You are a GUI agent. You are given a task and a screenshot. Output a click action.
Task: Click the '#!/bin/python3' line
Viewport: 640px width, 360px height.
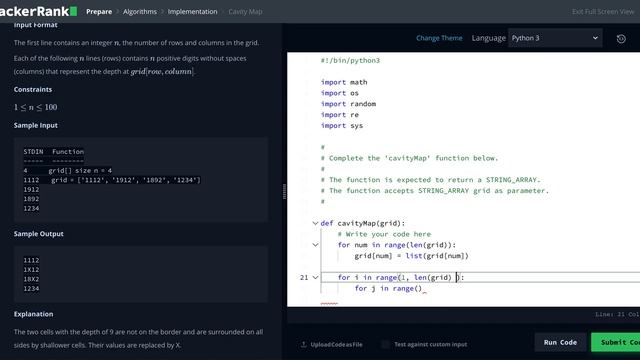(x=350, y=60)
